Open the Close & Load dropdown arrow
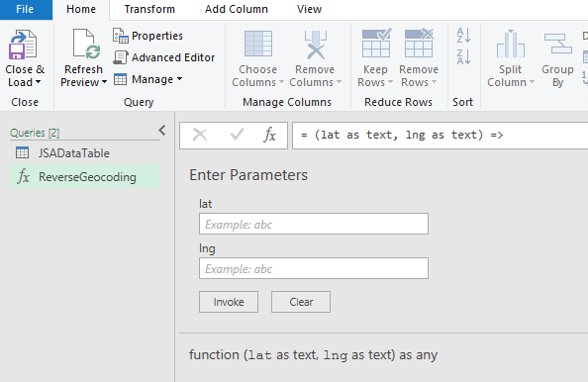The width and height of the screenshot is (588, 382). point(38,82)
